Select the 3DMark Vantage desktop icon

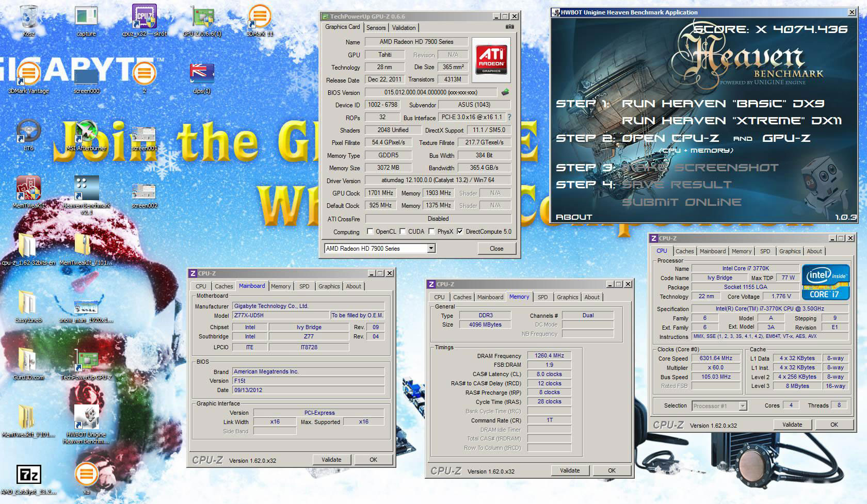pyautogui.click(x=29, y=78)
